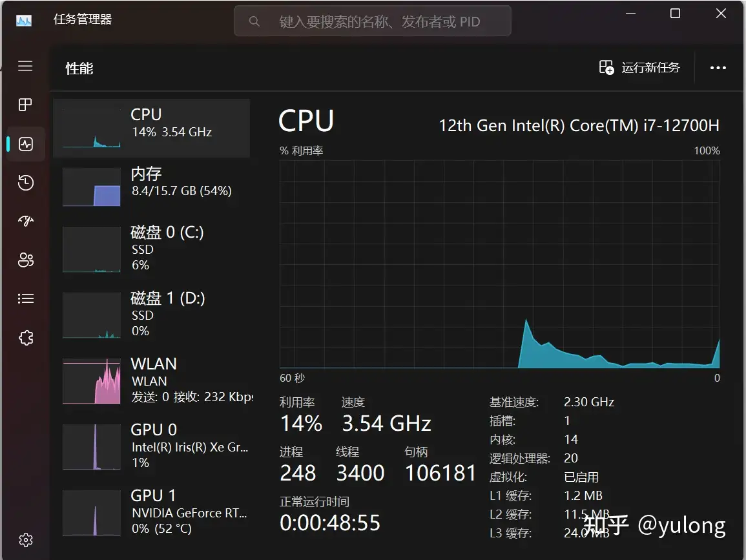Screen dimensions: 746x560
Task: Click 运行新任务 button
Action: pyautogui.click(x=639, y=68)
